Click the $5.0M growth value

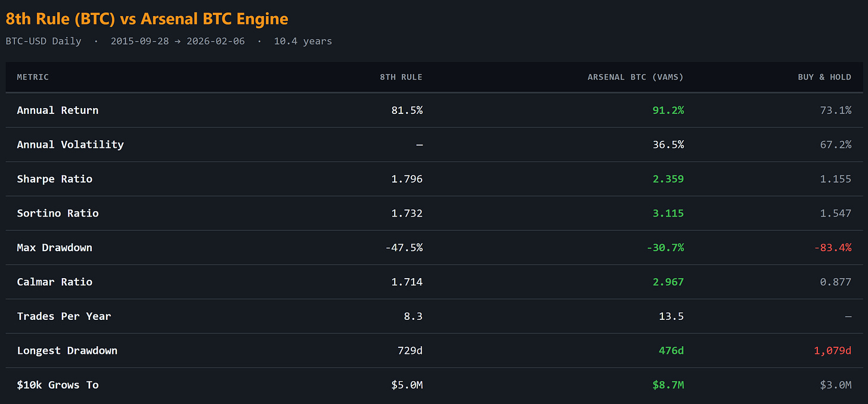point(407,384)
